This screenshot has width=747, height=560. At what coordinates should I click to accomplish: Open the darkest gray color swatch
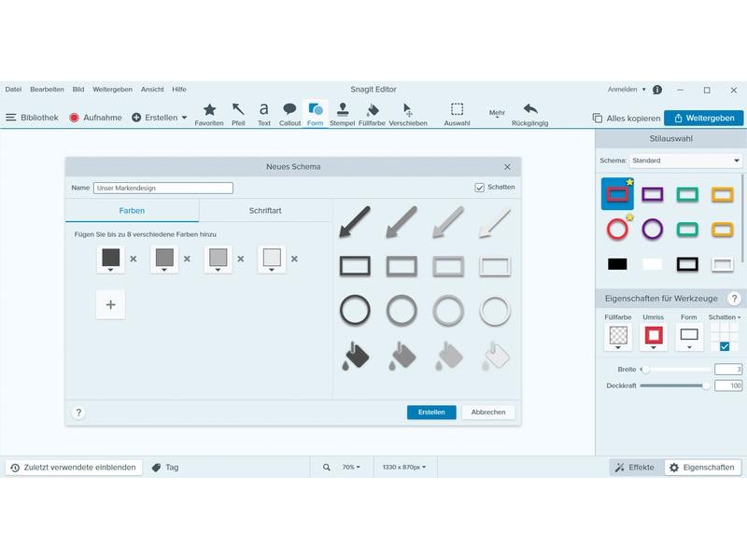click(x=110, y=259)
